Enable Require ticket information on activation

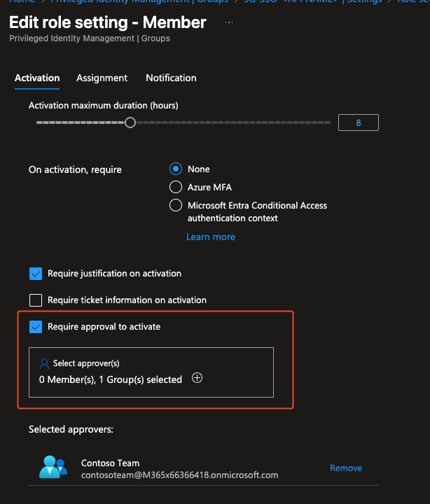click(x=36, y=300)
